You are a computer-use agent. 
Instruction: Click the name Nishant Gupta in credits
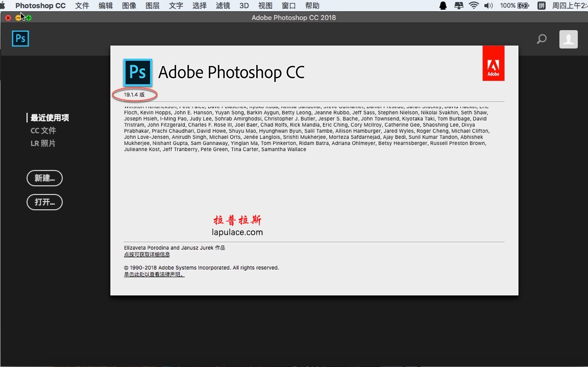(x=170, y=143)
